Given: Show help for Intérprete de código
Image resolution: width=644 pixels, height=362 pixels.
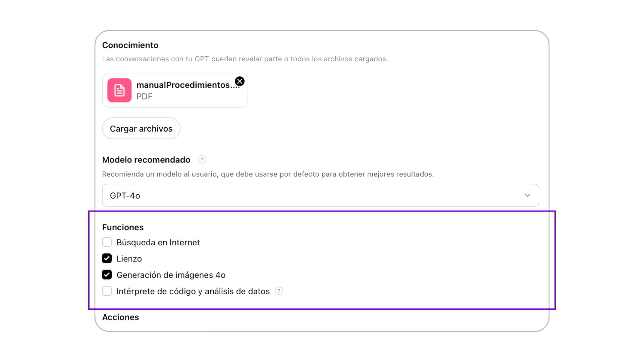Looking at the screenshot, I should click(x=279, y=291).
